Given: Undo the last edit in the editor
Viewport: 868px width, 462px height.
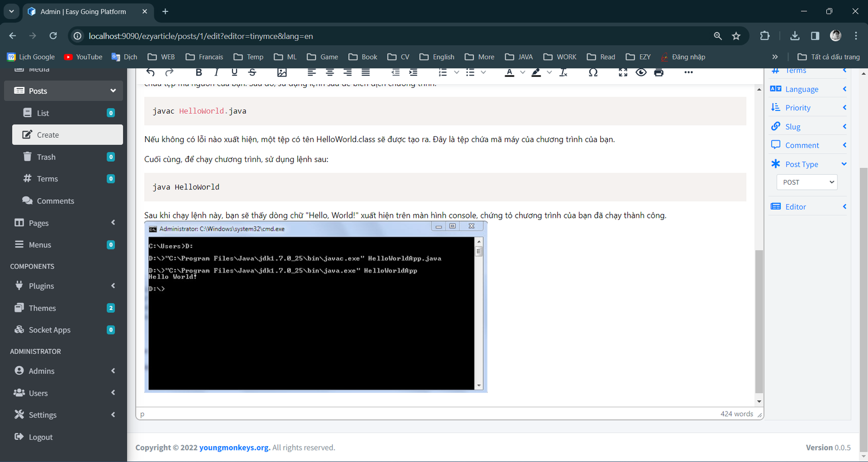Looking at the screenshot, I should pyautogui.click(x=150, y=72).
